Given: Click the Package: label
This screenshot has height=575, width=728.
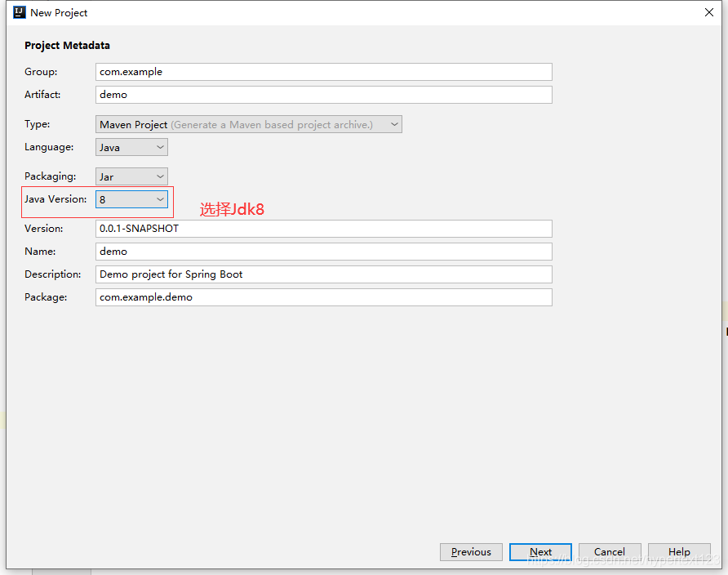Looking at the screenshot, I should 46,297.
